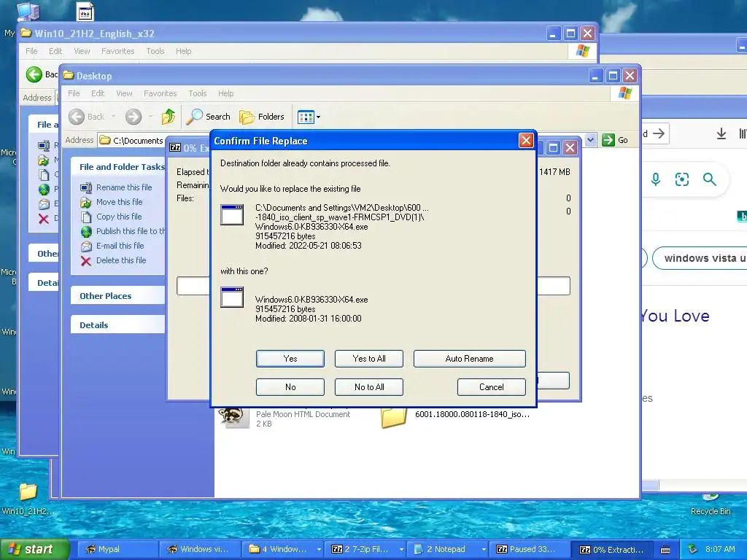Click the Back arrow in Desktop window
The height and width of the screenshot is (560, 747).
tap(77, 117)
